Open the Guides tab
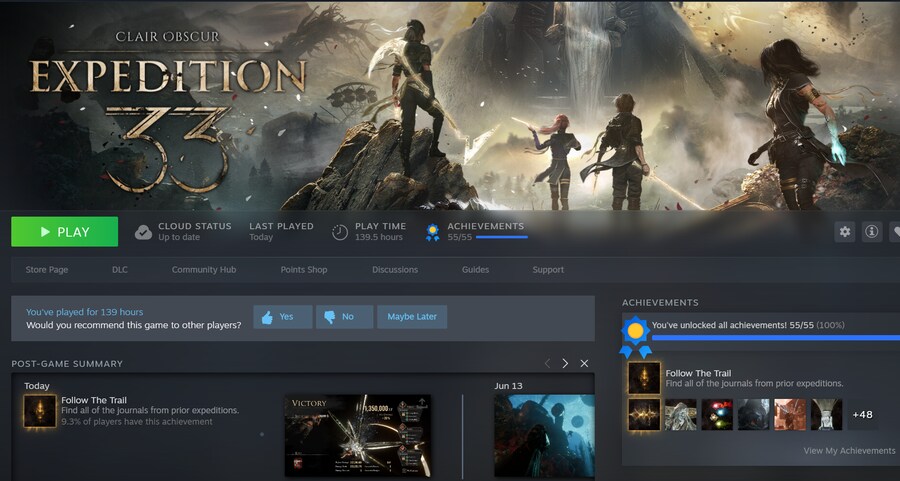 pos(475,270)
